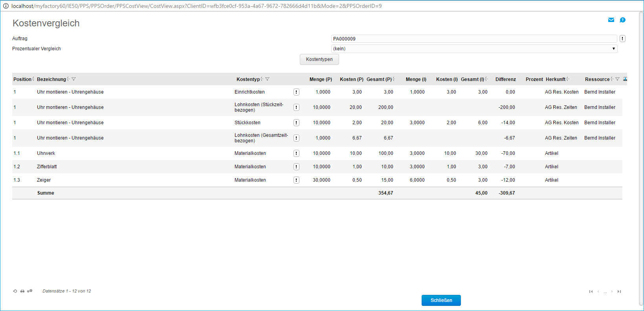
Task: Sort by Gesamt (P) column arrows
Action: [394, 79]
